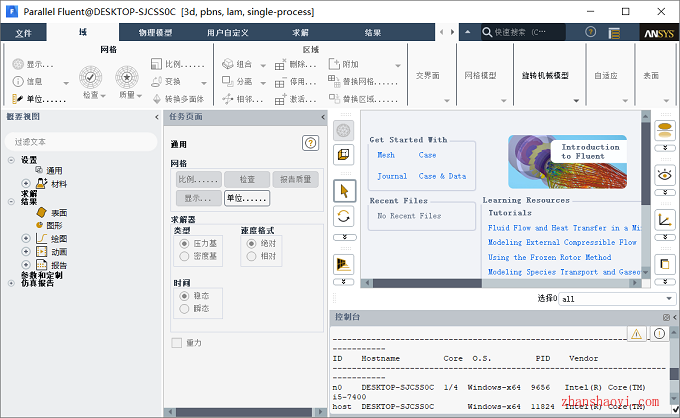Switch to the Domain (域) ribbon tab

coord(83,32)
